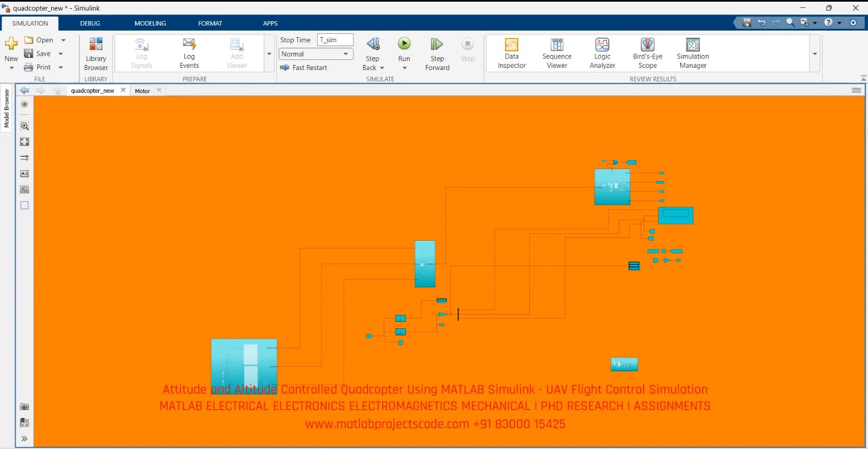Click the Area box tool in palette

tap(24, 205)
